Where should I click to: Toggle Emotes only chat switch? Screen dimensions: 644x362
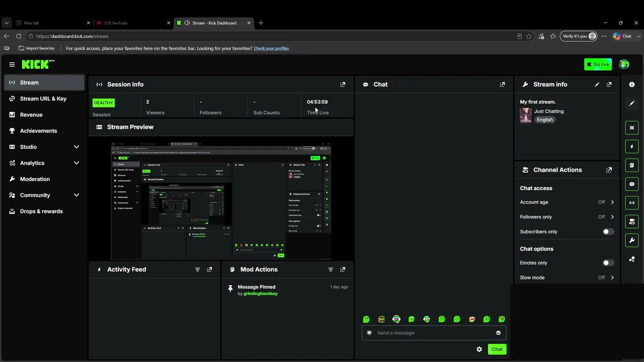click(608, 263)
